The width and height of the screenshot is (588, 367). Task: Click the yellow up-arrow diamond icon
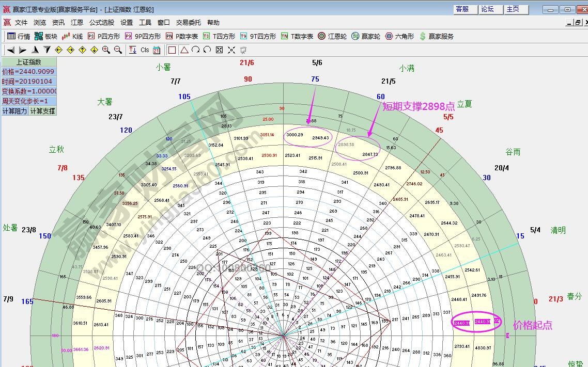[82, 50]
